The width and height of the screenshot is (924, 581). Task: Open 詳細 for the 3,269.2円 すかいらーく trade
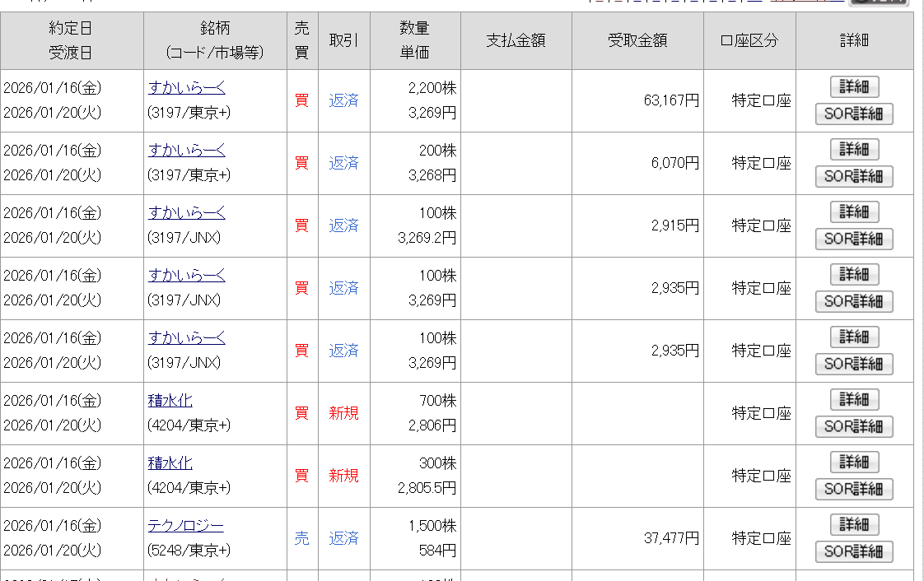pos(854,212)
